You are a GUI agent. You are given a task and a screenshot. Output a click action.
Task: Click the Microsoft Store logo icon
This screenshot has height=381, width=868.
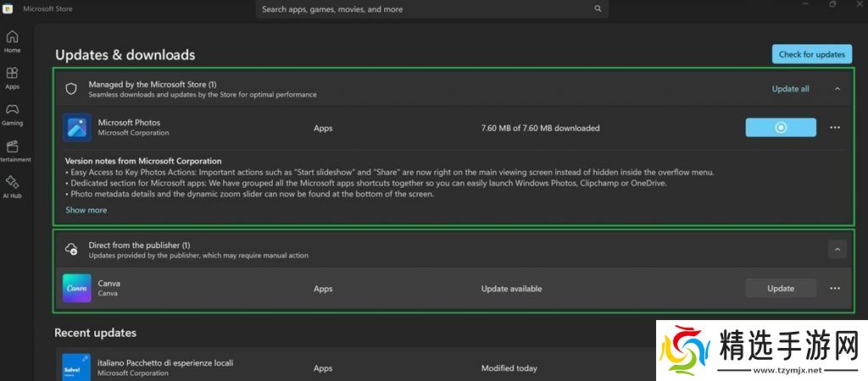[x=8, y=9]
